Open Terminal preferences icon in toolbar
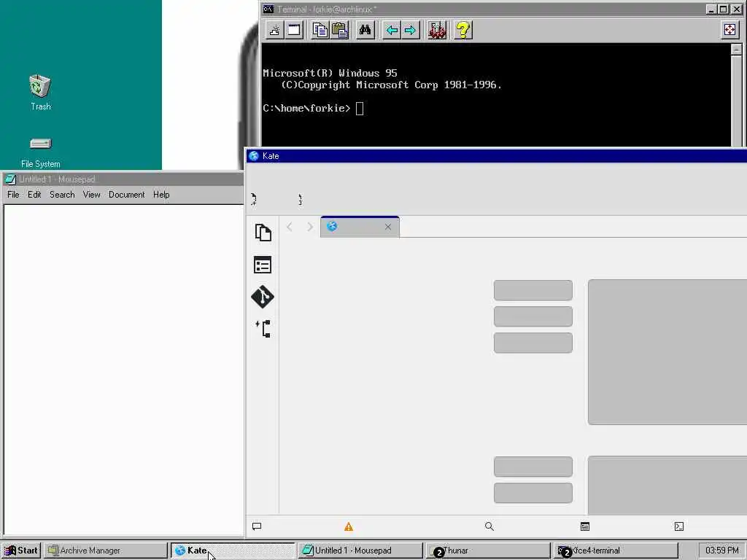 [437, 30]
